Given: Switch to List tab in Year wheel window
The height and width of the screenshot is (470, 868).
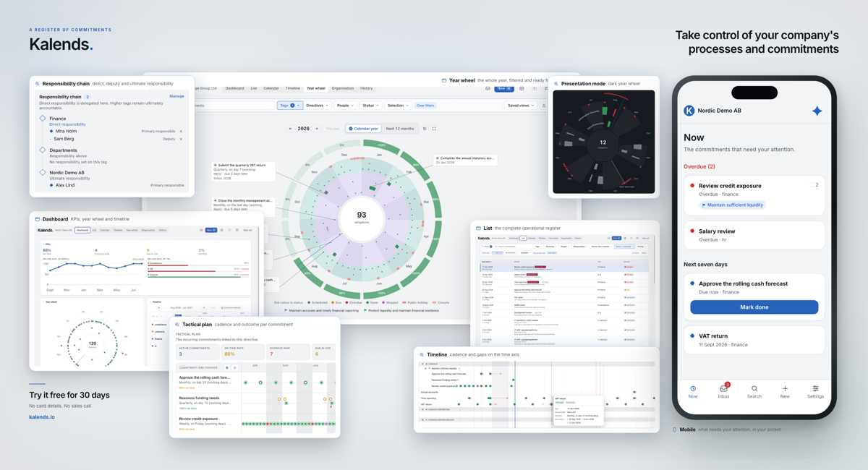Looking at the screenshot, I should coord(254,88).
